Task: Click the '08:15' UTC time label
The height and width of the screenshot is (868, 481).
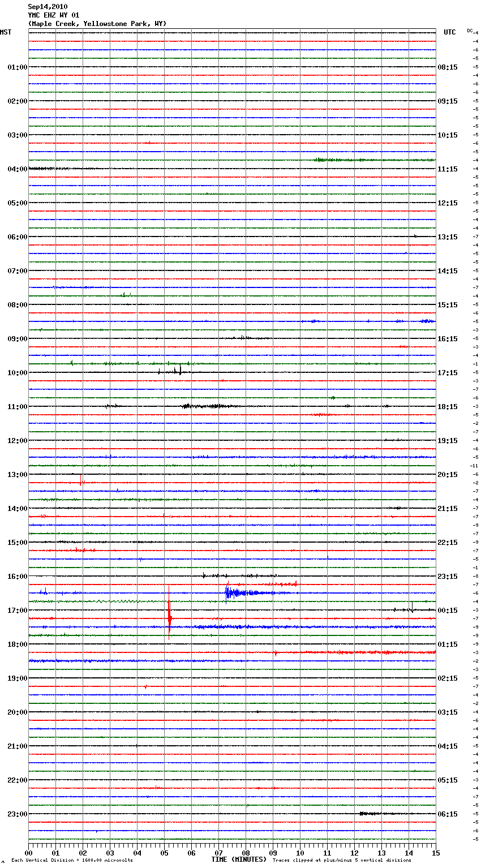Action: click(x=448, y=67)
